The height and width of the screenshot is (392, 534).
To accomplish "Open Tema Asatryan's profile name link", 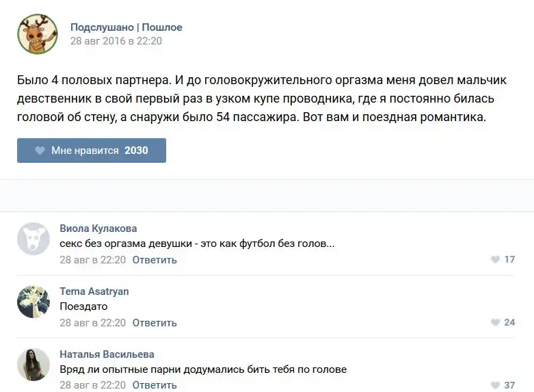I will tap(94, 291).
